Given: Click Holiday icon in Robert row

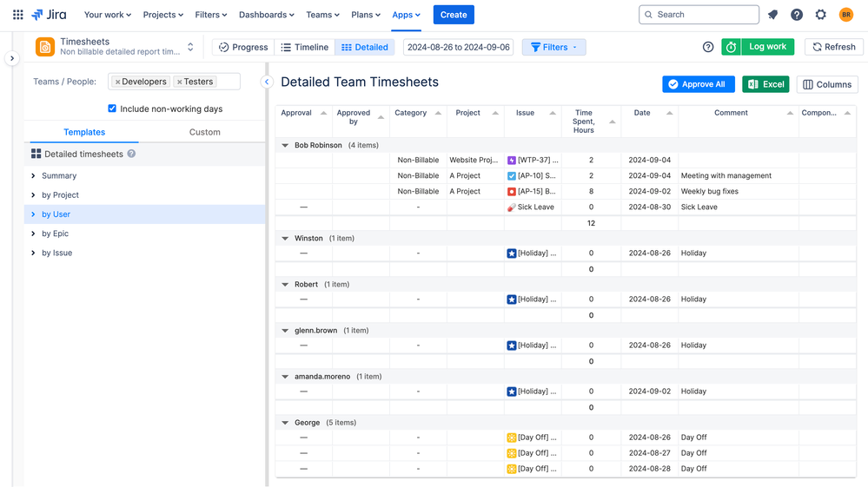Looking at the screenshot, I should click(512, 299).
